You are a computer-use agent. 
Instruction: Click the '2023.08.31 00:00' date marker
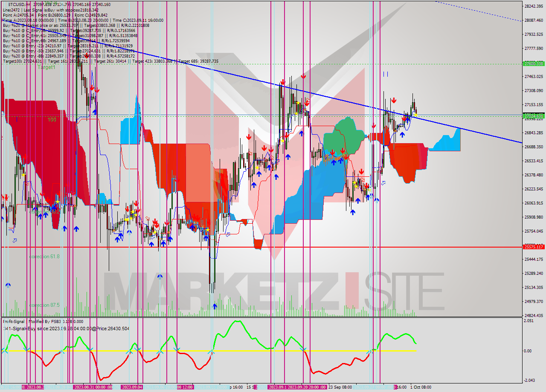pyautogui.click(x=92, y=387)
